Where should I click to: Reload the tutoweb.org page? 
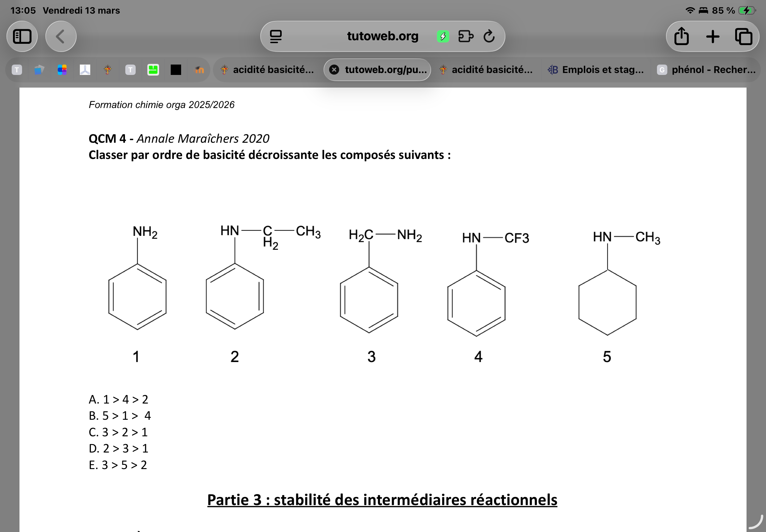489,36
